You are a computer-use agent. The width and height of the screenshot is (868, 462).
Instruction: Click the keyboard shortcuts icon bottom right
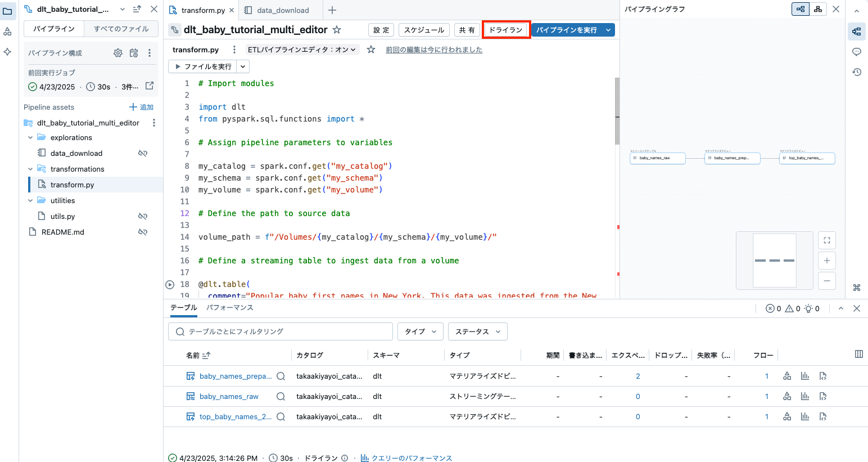coord(857,288)
